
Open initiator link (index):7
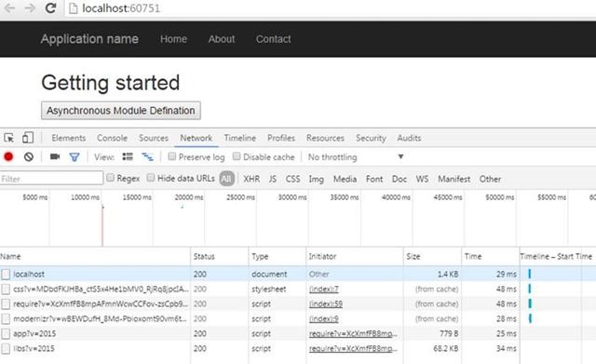click(324, 290)
